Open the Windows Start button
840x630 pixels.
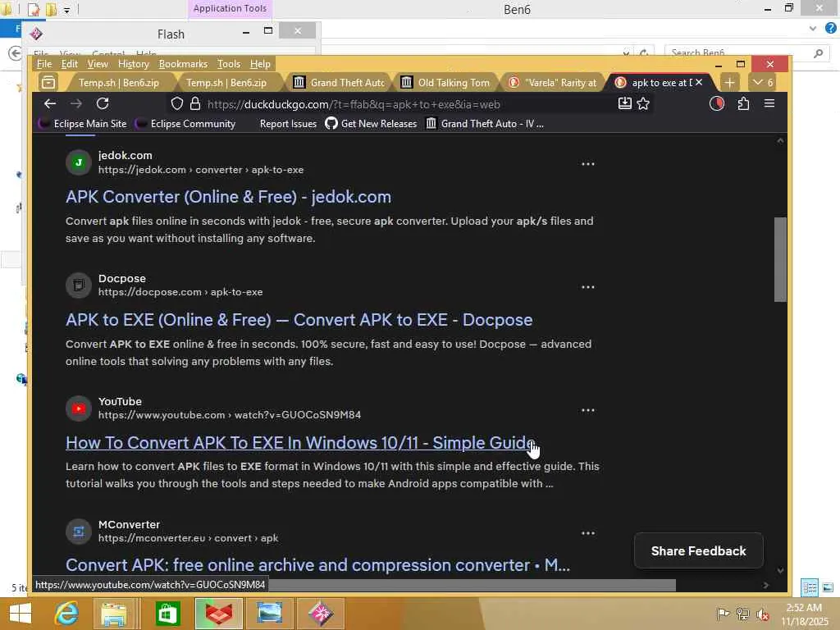[x=21, y=614]
